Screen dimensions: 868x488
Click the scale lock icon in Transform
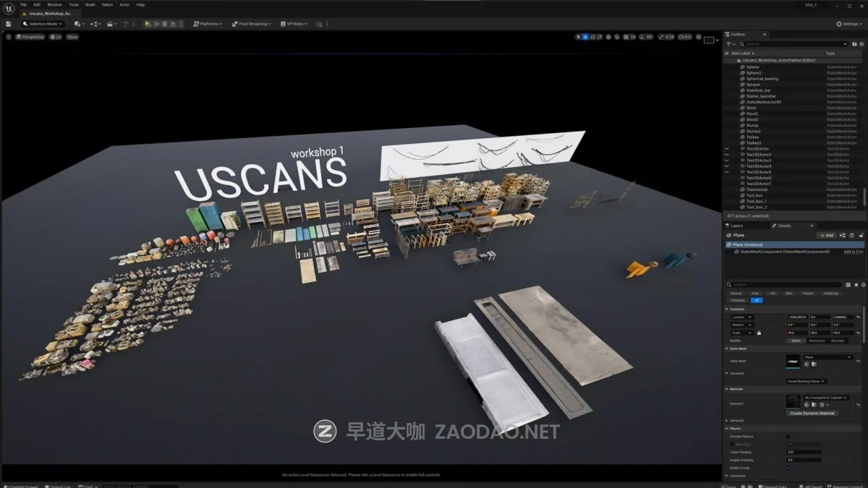tap(759, 333)
